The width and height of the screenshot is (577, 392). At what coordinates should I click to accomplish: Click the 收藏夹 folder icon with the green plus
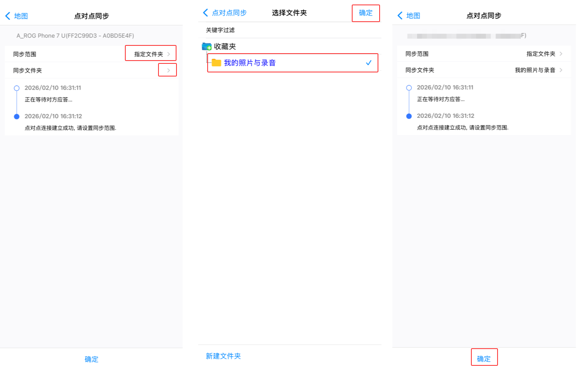point(206,47)
